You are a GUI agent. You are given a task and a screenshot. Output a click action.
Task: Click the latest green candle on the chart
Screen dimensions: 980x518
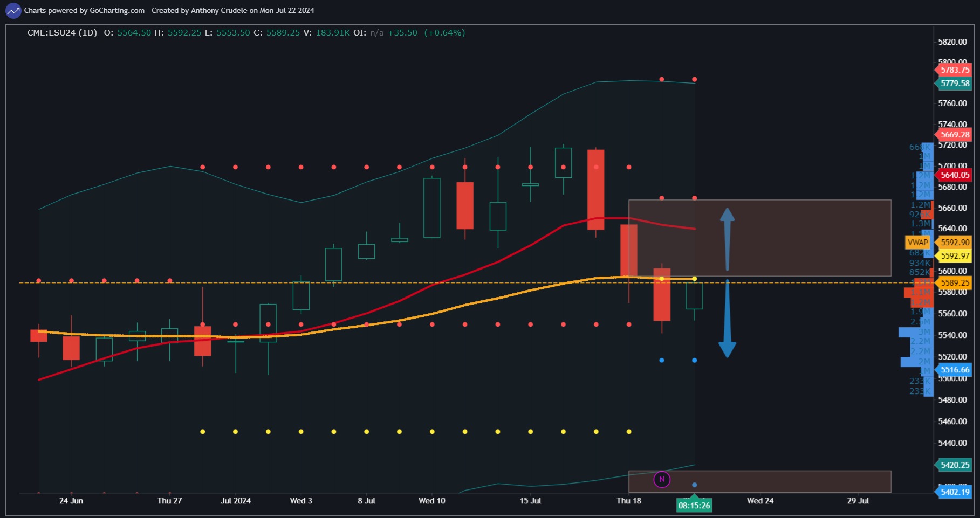(x=694, y=296)
